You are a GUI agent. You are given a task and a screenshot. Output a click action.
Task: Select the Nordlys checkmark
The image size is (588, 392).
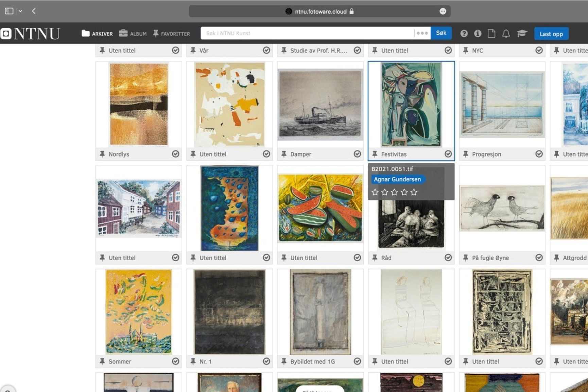(175, 154)
